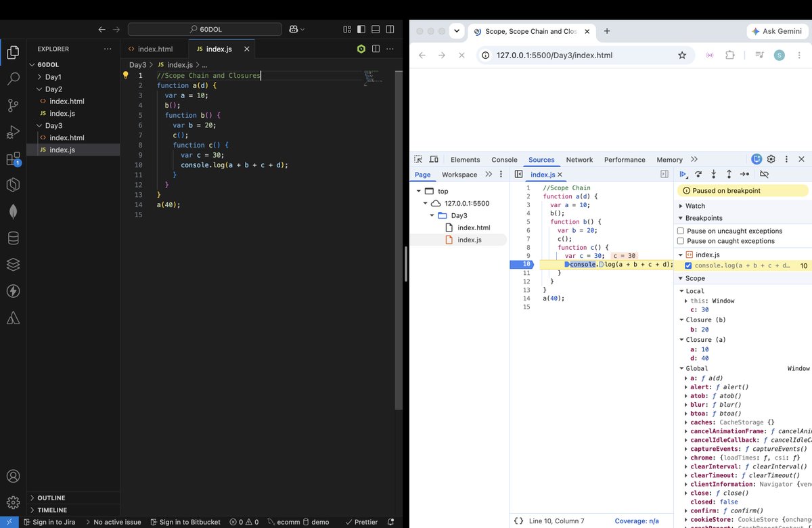This screenshot has width=812, height=528.
Task: Open the MongoDB leaf icon in activity bar
Action: tap(13, 211)
